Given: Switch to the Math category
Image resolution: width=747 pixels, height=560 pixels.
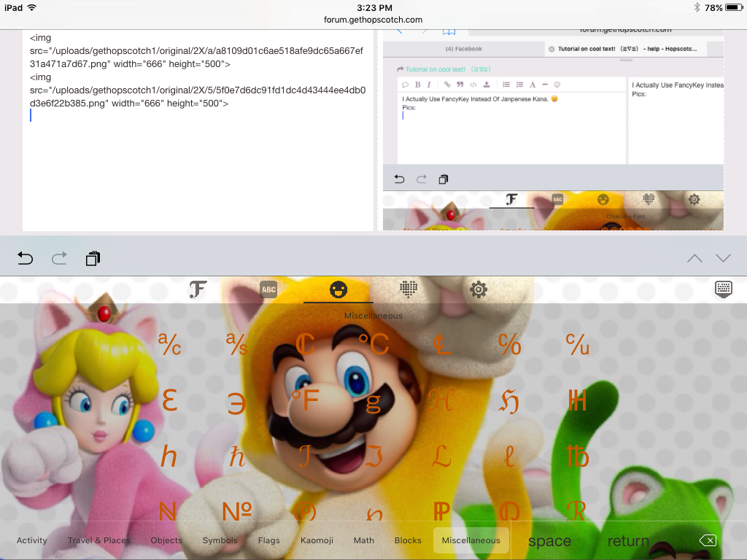Looking at the screenshot, I should (364, 540).
